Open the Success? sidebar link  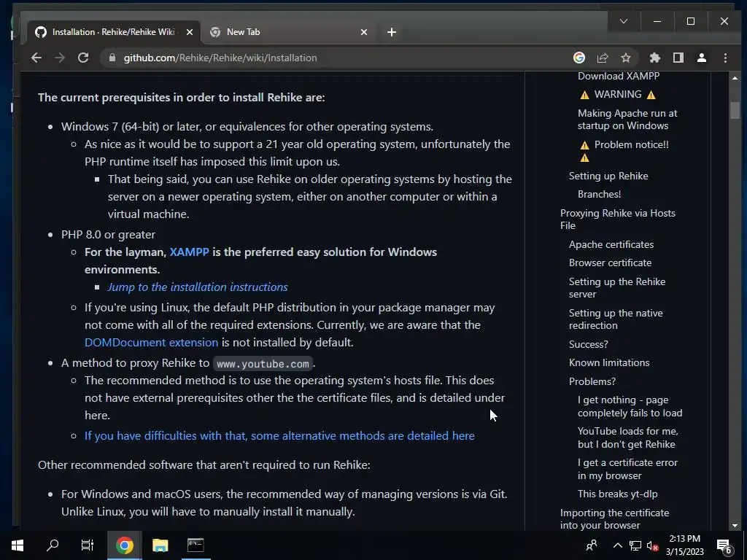(x=589, y=344)
